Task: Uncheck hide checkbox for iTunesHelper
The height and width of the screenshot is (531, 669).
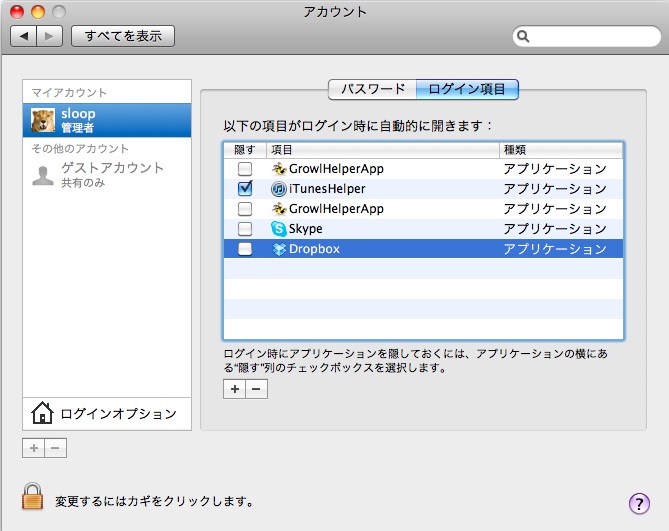Action: pos(245,189)
